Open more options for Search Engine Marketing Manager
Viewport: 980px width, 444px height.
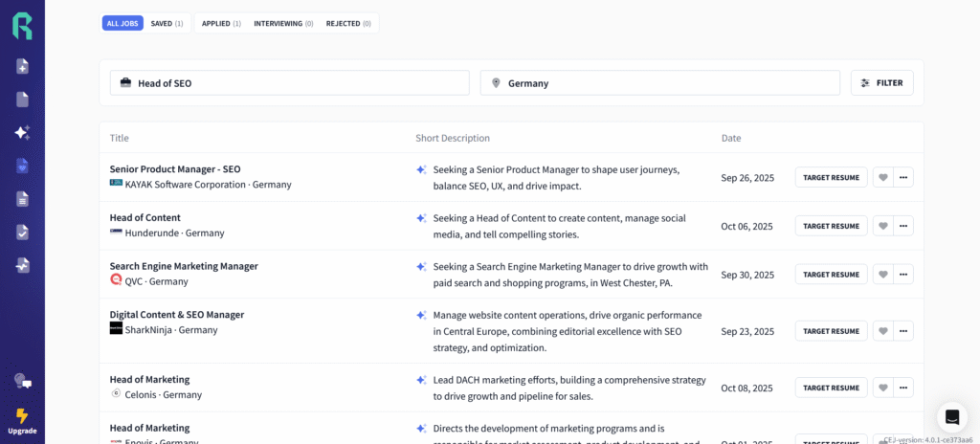click(903, 275)
